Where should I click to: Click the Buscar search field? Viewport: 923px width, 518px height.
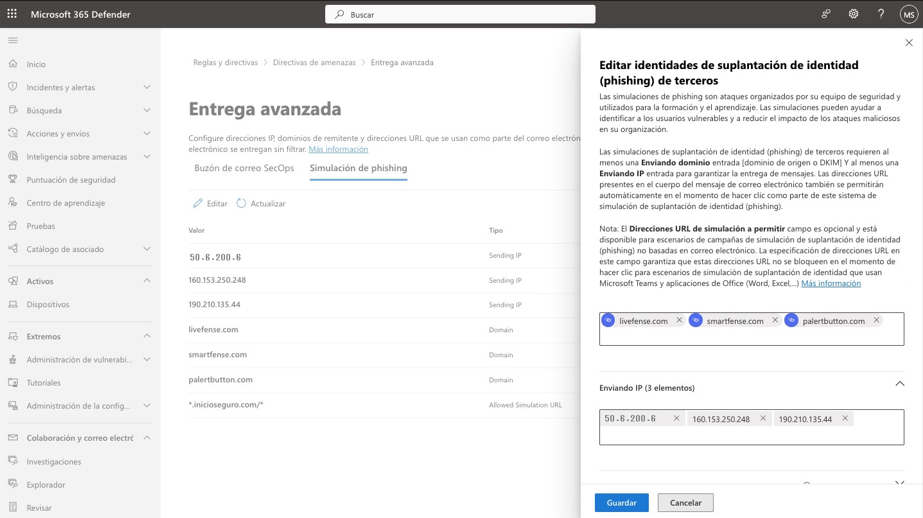click(x=460, y=14)
